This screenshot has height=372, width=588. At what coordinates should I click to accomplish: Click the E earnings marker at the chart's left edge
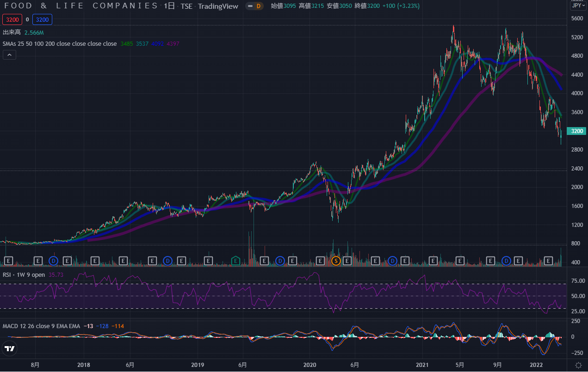pos(8,261)
